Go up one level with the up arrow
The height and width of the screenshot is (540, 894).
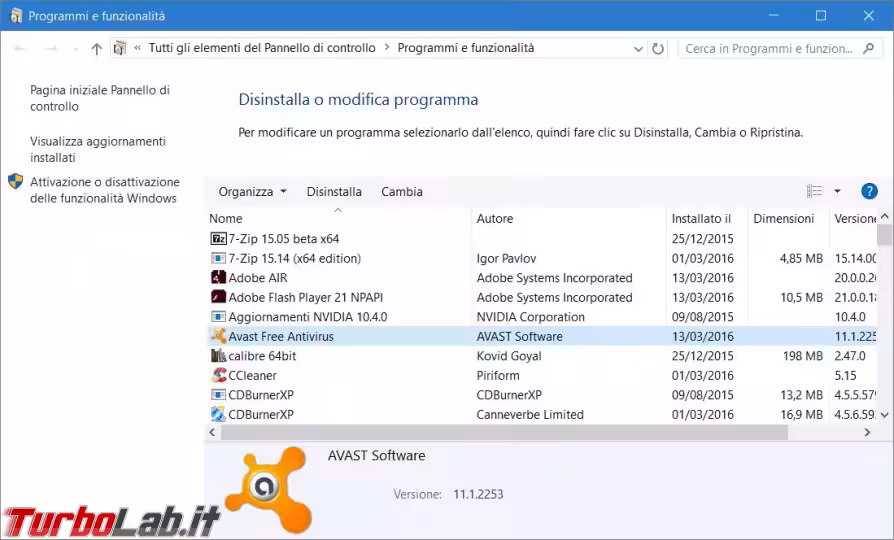tap(96, 49)
